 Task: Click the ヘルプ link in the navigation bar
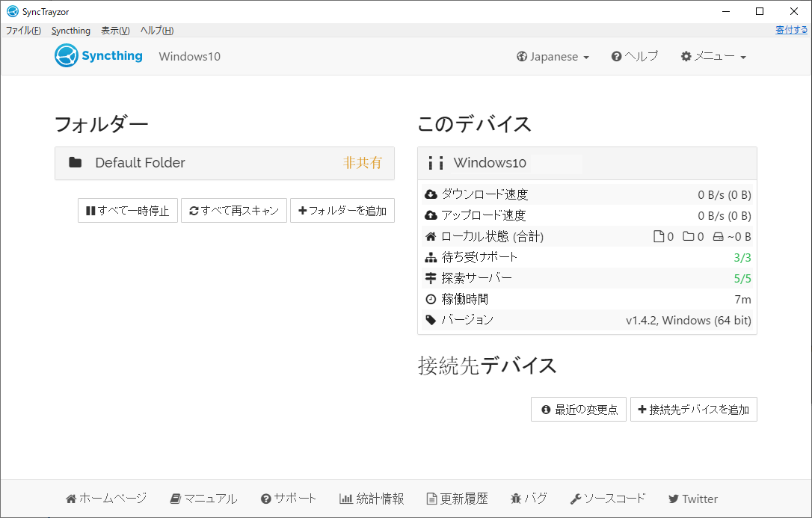635,56
